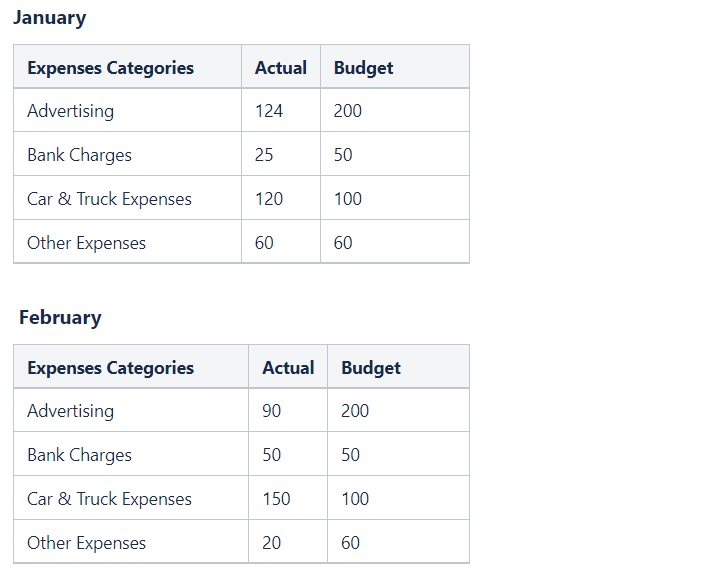Image resolution: width=716 pixels, height=574 pixels.
Task: Click Car & Truck Expenses cell in January
Action: [x=109, y=199]
